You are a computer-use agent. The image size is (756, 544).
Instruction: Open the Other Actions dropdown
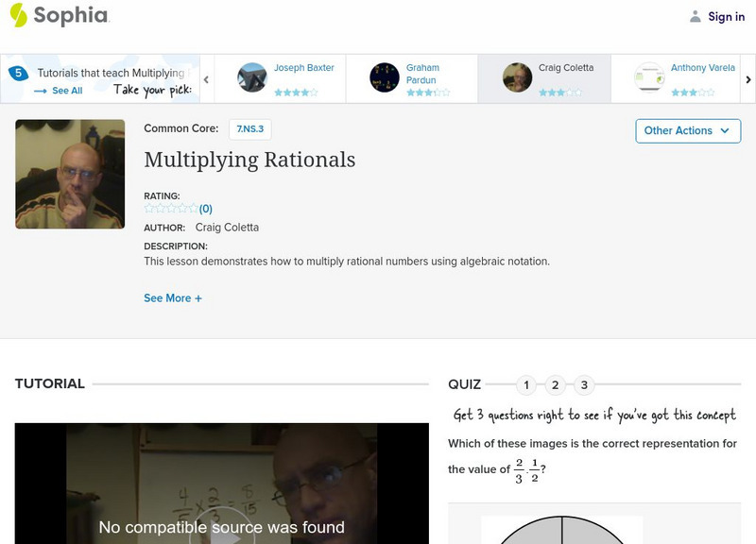[x=687, y=130]
